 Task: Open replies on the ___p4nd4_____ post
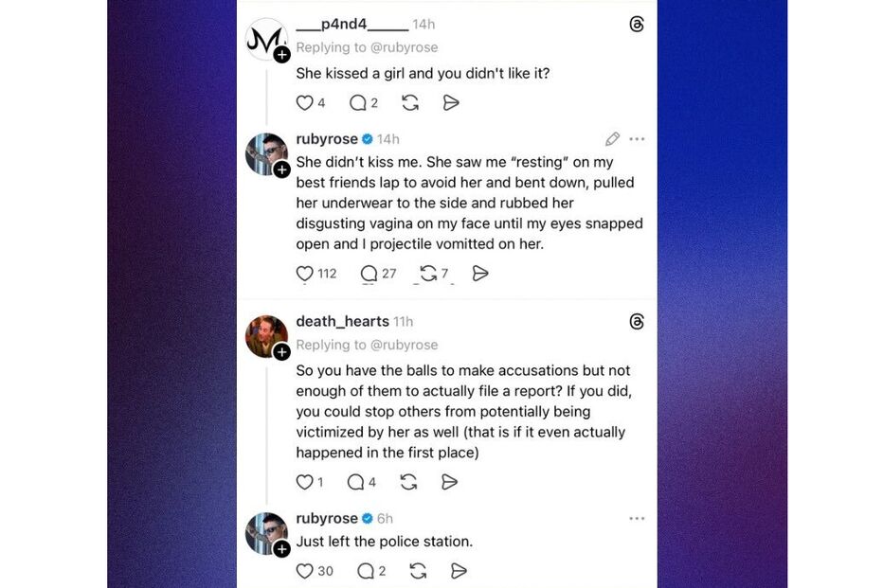pos(357,103)
